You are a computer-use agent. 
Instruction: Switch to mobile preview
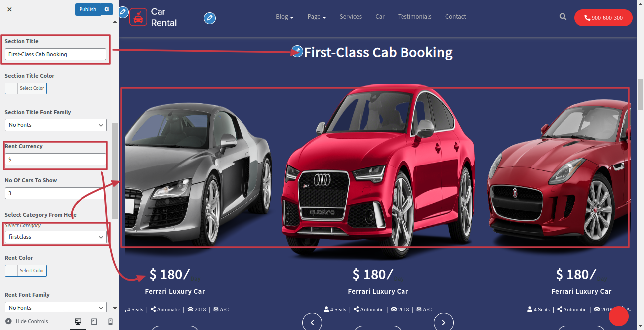point(110,321)
